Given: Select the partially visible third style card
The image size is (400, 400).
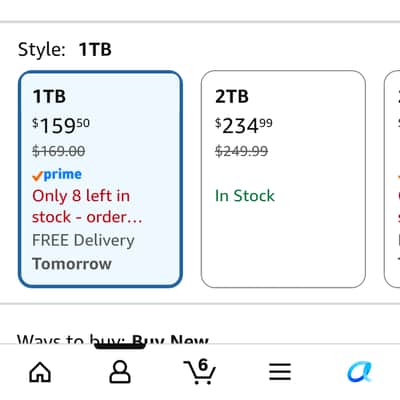Looking at the screenshot, I should pos(392,179).
